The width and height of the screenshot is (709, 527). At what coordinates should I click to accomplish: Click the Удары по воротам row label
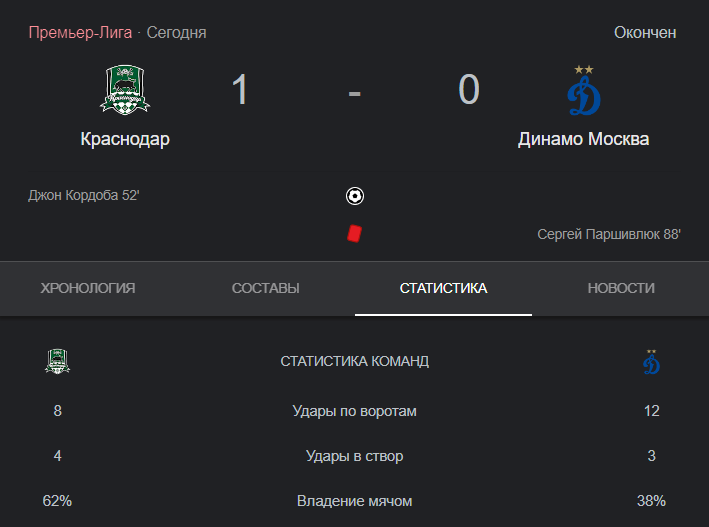(354, 411)
